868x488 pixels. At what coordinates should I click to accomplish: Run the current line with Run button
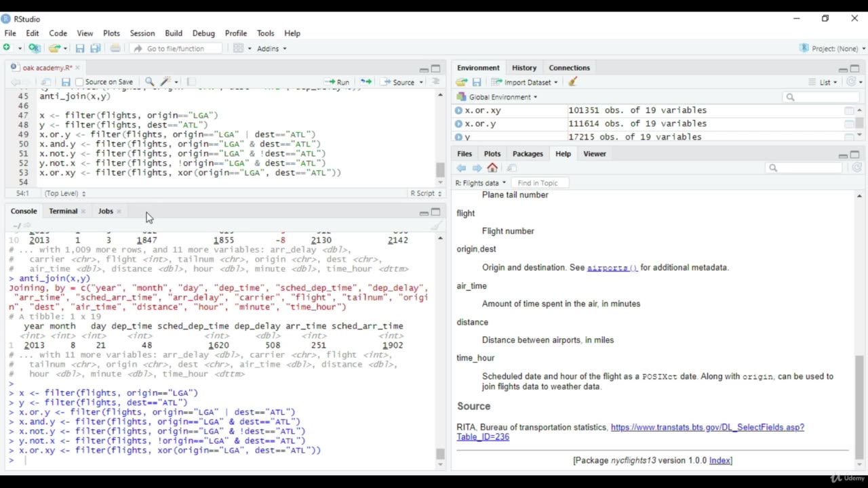[x=336, y=82]
